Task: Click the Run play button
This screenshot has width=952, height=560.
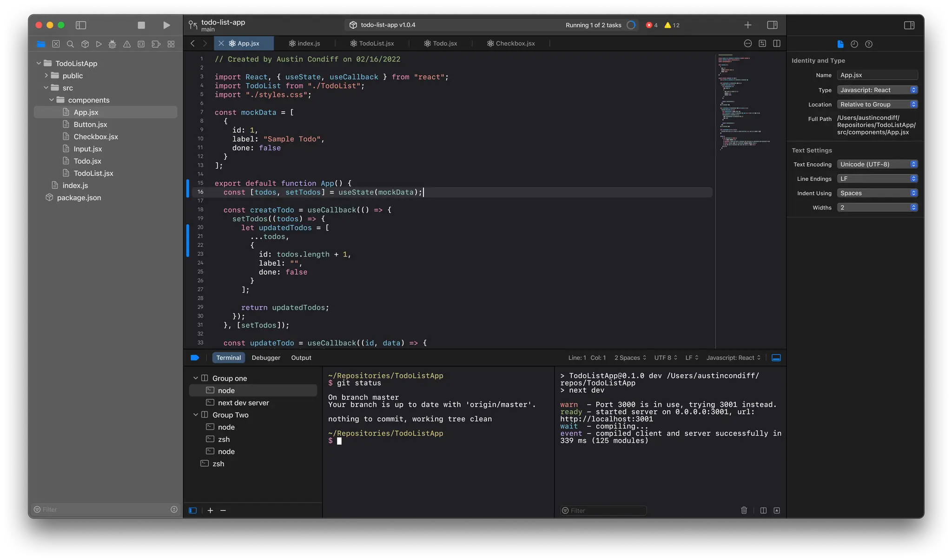Action: tap(166, 25)
